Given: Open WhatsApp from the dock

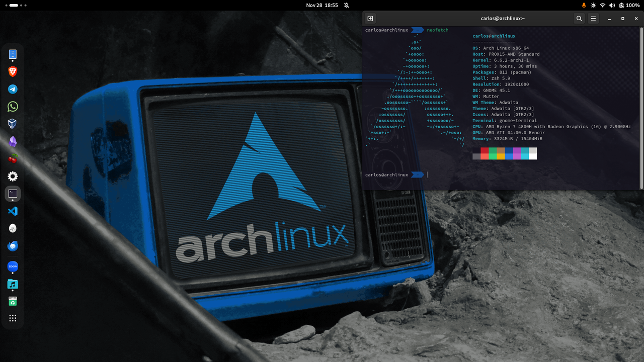Looking at the screenshot, I should (x=13, y=107).
